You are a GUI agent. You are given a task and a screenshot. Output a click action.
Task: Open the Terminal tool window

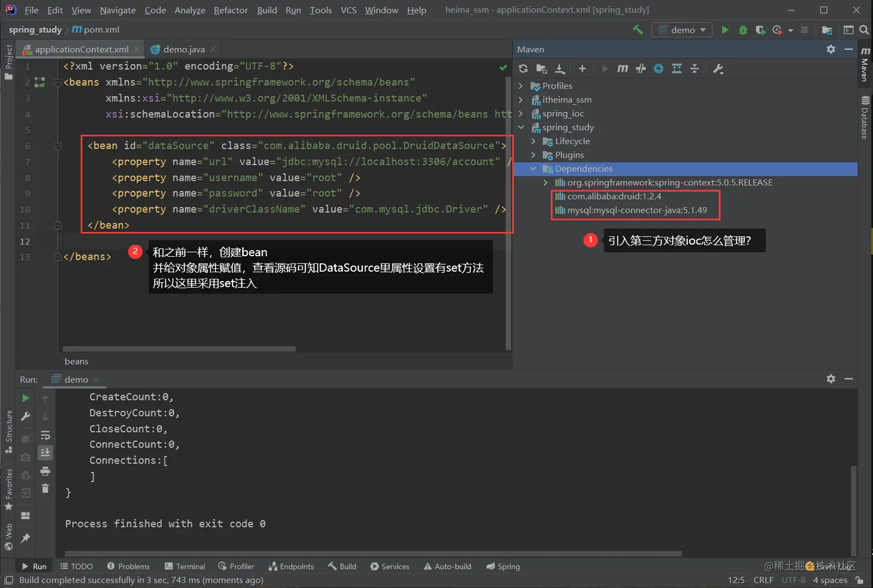tap(185, 567)
